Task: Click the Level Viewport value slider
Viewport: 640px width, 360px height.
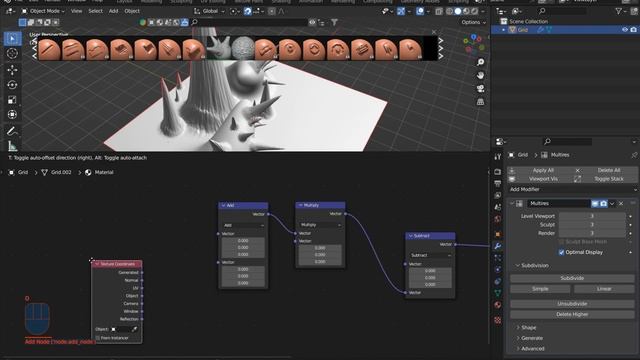Action: pos(592,216)
